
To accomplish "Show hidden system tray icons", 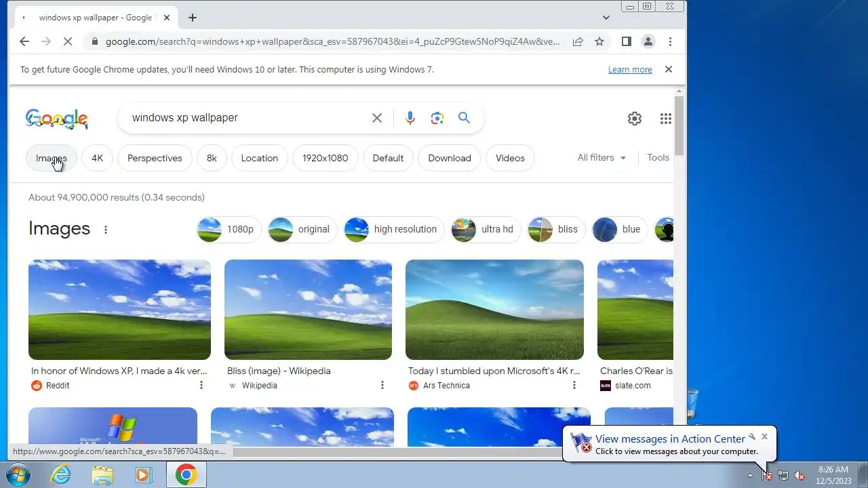I will tap(750, 475).
